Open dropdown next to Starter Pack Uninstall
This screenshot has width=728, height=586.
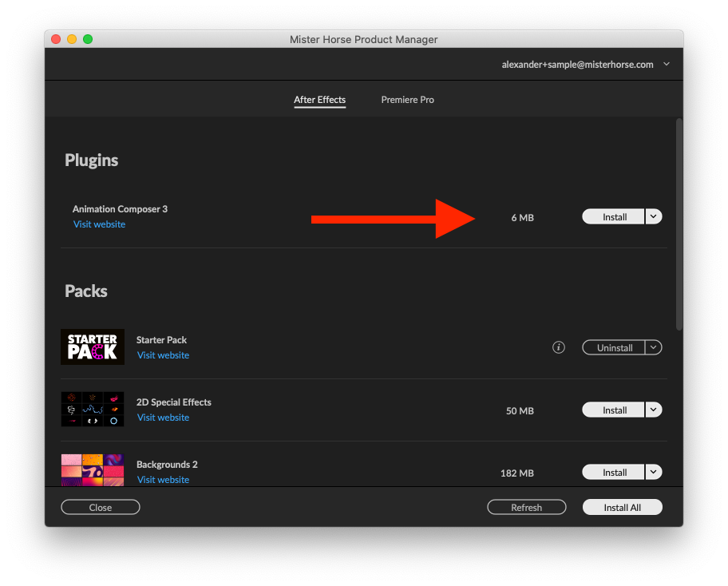click(x=653, y=347)
